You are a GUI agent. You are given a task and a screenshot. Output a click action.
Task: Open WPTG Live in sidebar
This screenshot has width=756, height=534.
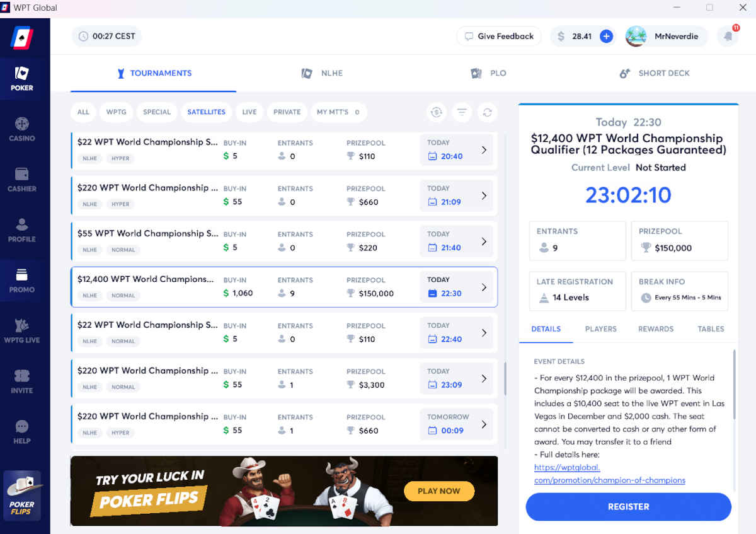22,330
